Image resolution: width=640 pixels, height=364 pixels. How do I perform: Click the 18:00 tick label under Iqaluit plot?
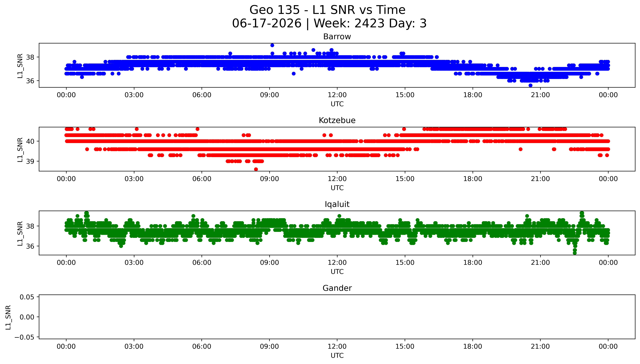point(473,263)
